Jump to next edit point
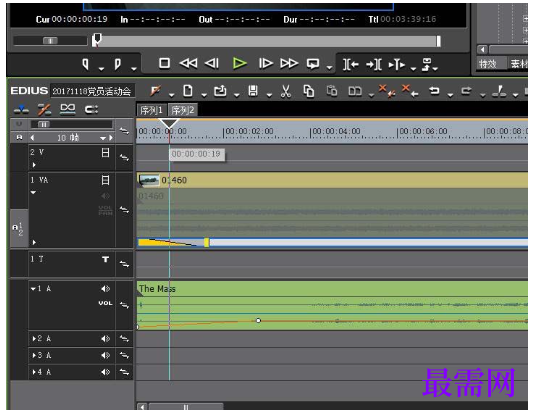Screen dimensions: 534x414 tap(374, 64)
